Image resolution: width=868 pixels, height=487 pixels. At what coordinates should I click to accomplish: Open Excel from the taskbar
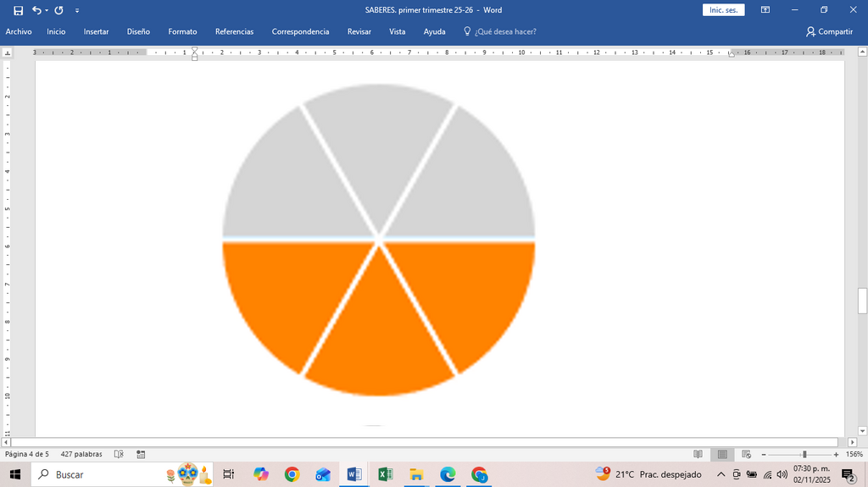(386, 474)
